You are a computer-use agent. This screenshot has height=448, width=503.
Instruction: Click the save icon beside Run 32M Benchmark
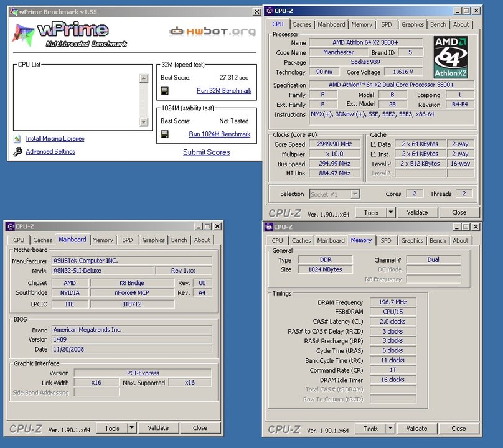click(x=164, y=91)
